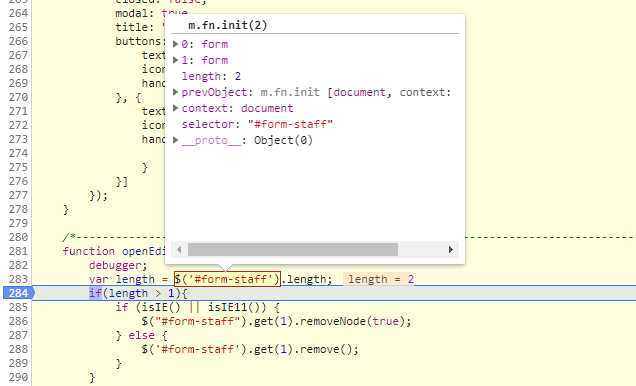Click line number 285 in gutter
The width and height of the screenshot is (636, 386).
point(18,307)
